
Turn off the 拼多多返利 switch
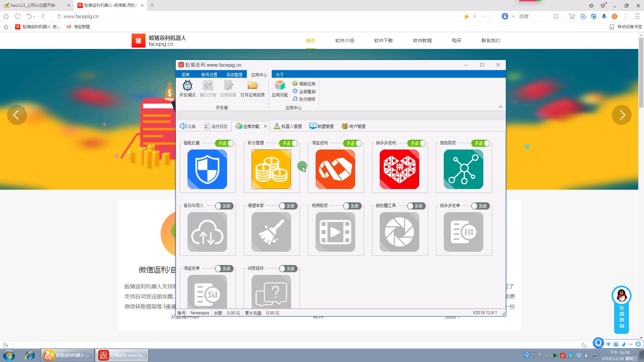417,143
